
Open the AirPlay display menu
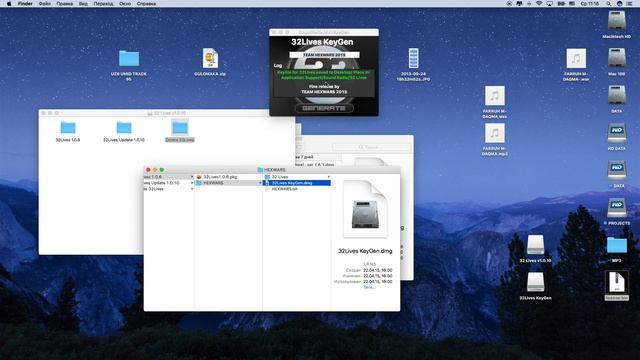[x=549, y=4]
